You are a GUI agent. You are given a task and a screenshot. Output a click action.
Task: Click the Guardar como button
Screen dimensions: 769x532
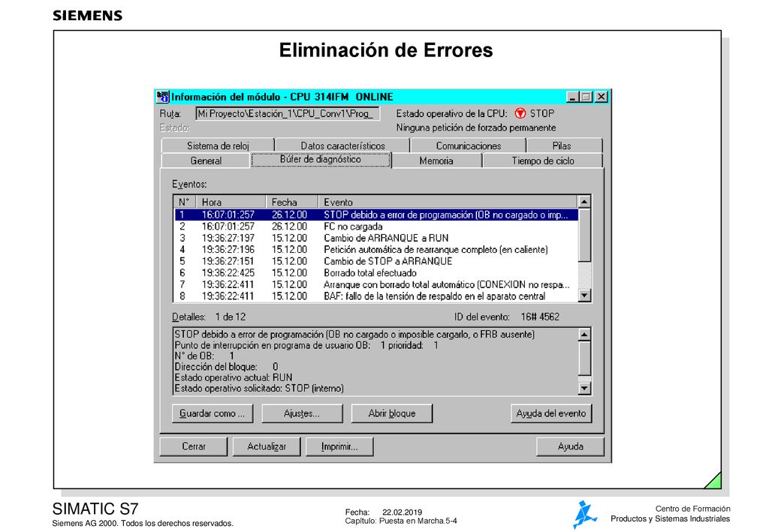pyautogui.click(x=213, y=413)
